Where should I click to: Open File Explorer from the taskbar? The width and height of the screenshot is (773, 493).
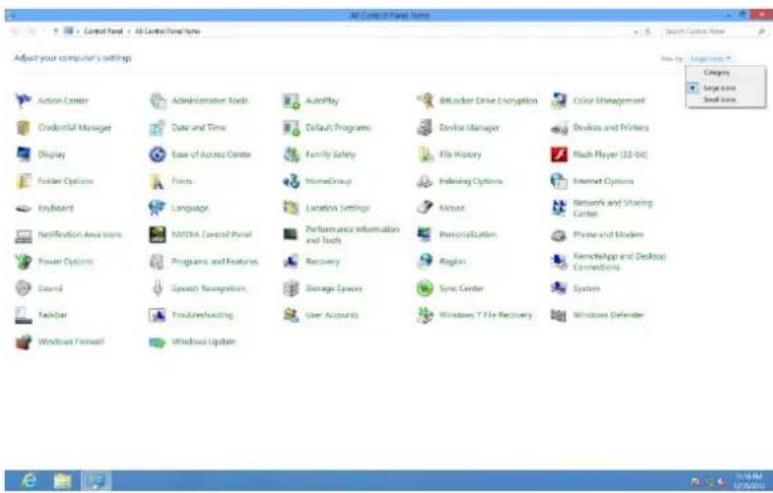(x=63, y=481)
